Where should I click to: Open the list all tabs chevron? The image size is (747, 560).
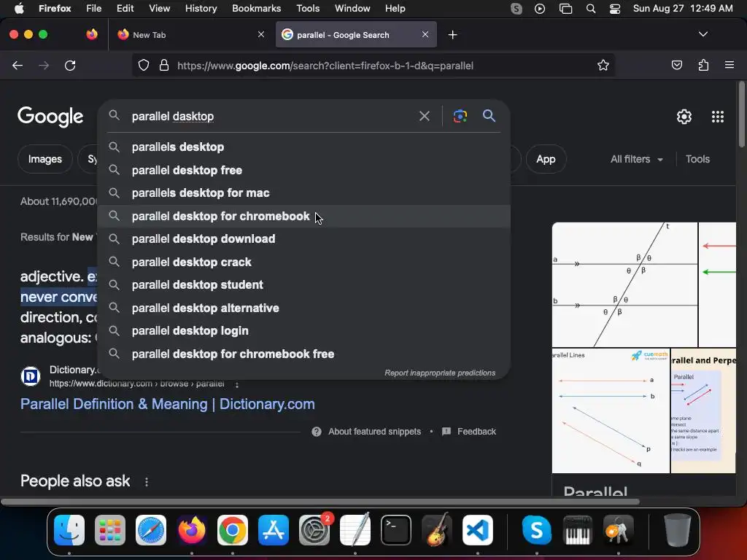(703, 34)
